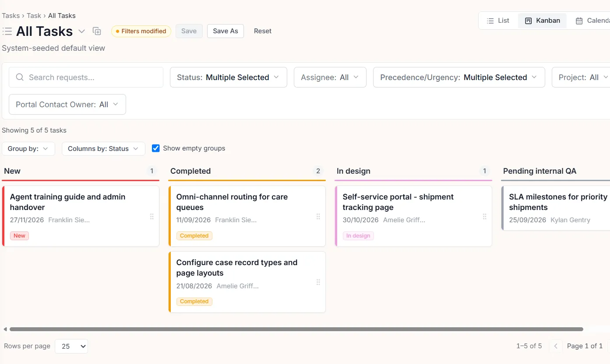The width and height of the screenshot is (610, 364).
Task: Click drag handle on Agent training guide card
Action: click(152, 216)
